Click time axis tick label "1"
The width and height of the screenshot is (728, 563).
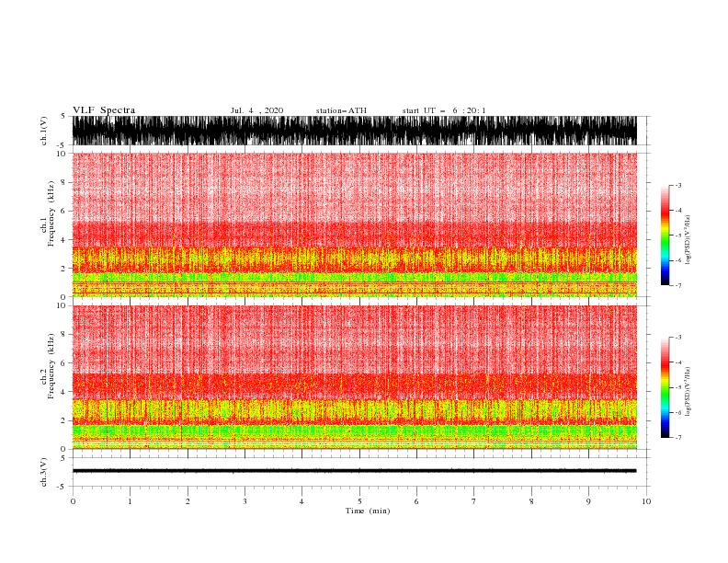tap(130, 501)
